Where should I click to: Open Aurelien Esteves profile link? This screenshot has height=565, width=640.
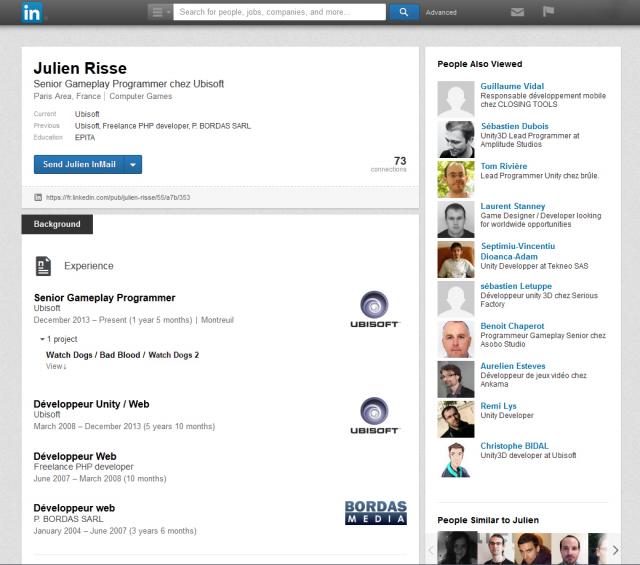pyautogui.click(x=513, y=366)
